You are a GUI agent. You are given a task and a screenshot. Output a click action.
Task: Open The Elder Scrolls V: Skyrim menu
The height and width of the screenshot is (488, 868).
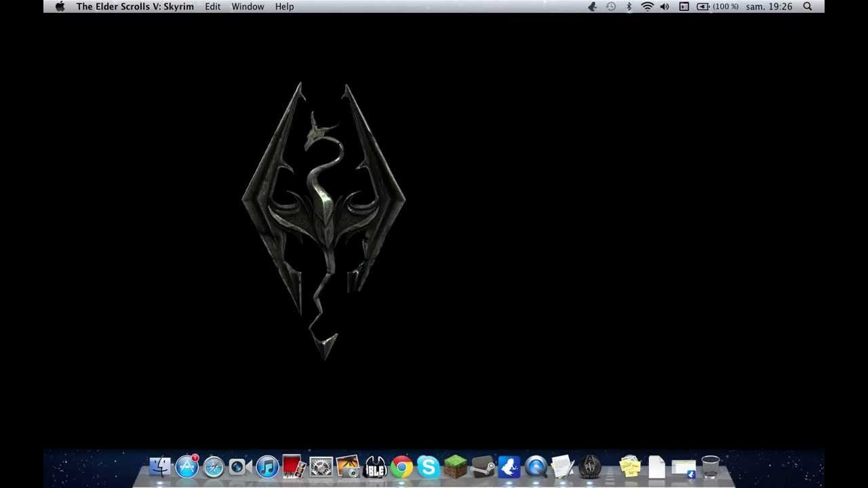(135, 6)
